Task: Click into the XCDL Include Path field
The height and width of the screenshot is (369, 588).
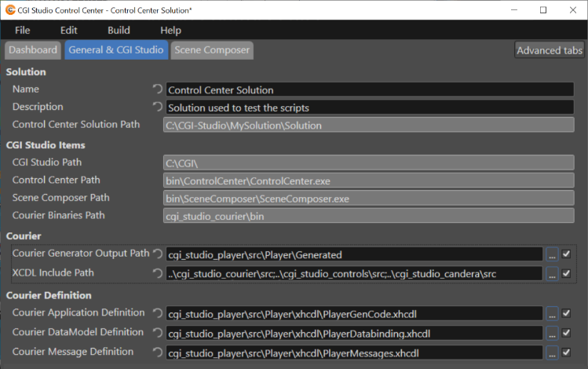Action: tap(354, 274)
